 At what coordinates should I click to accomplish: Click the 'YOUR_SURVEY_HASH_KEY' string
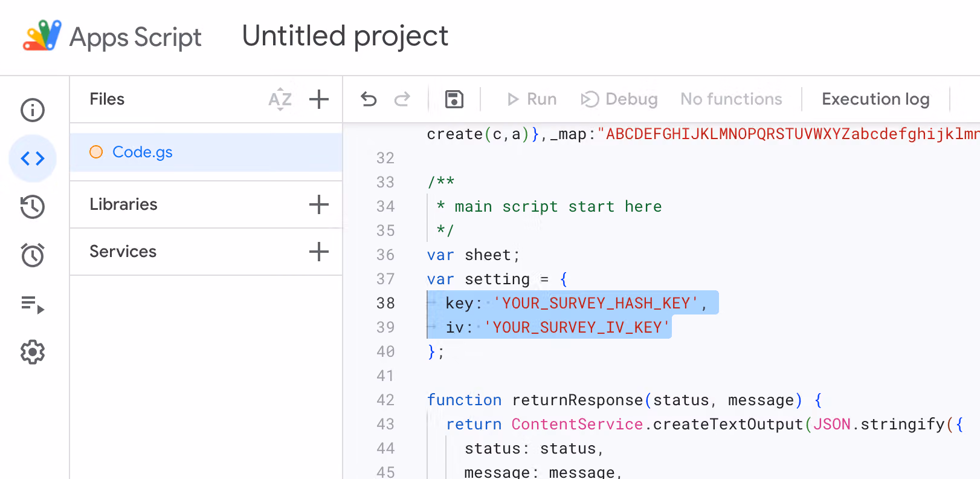pyautogui.click(x=596, y=303)
